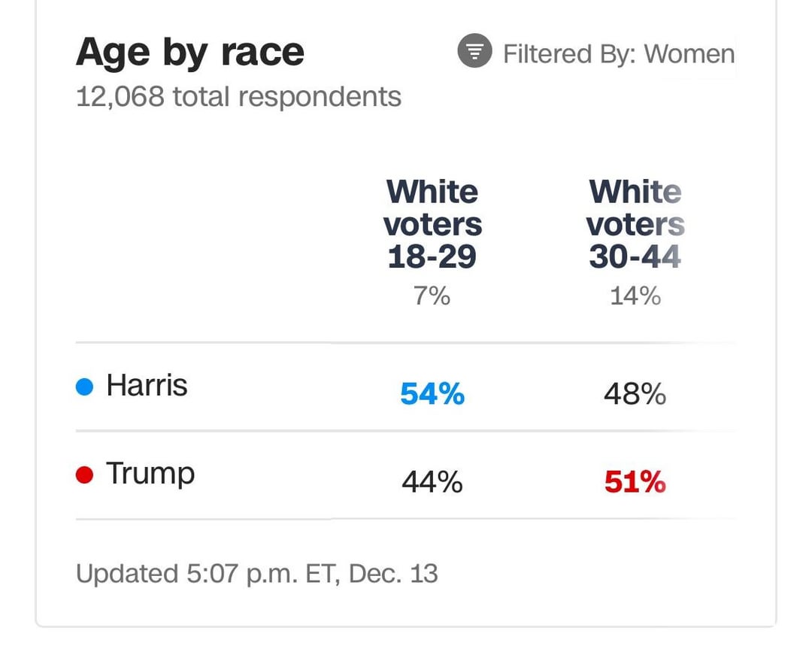812x664 pixels.
Task: Click Harris 54% value for ages 18-29
Action: click(432, 393)
